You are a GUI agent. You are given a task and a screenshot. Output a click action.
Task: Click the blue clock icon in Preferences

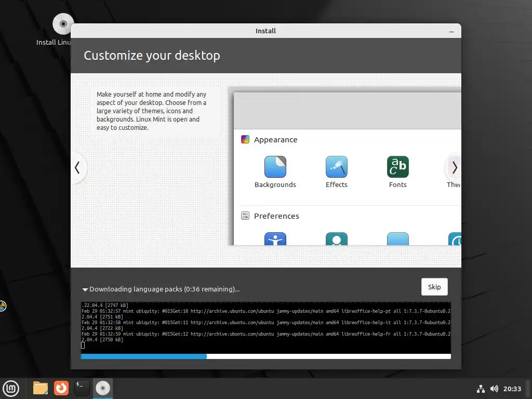(x=455, y=238)
